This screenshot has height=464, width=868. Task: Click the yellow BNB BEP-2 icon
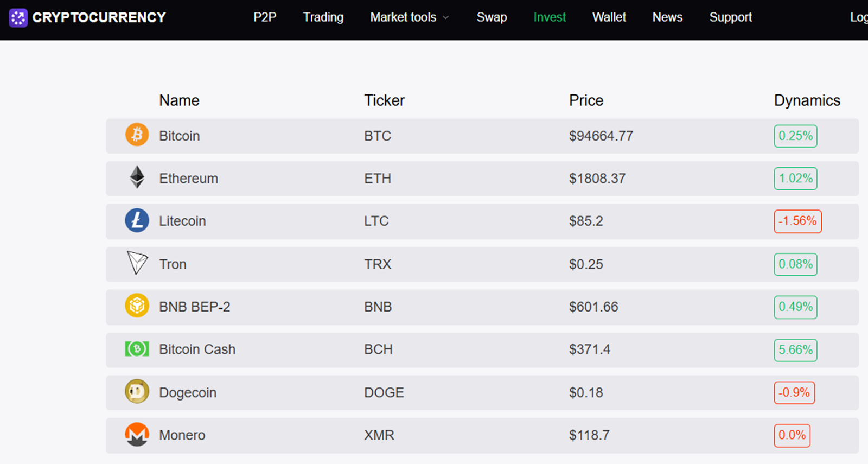[137, 306]
